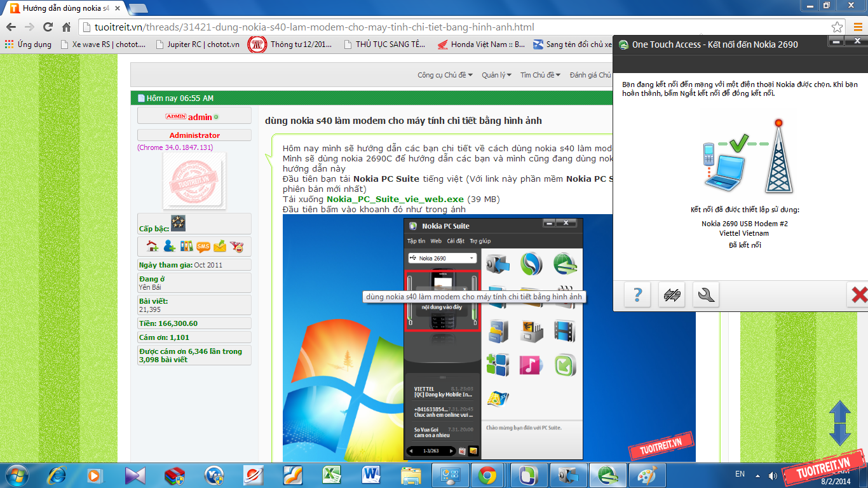This screenshot has width=868, height=488.
Task: Click the add friend icon in the admin profile
Action: pos(169,247)
